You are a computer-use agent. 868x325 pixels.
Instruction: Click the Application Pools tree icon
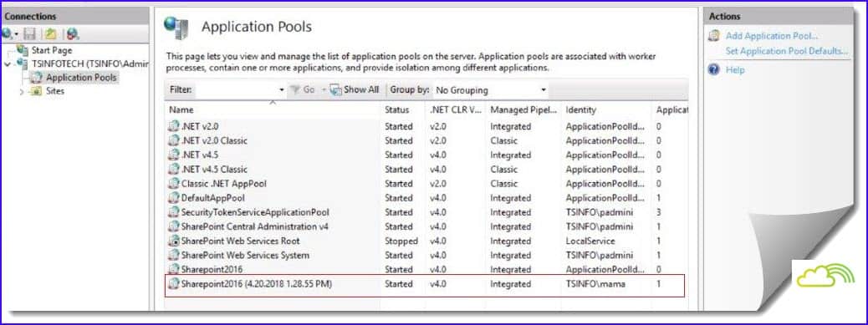(x=38, y=78)
